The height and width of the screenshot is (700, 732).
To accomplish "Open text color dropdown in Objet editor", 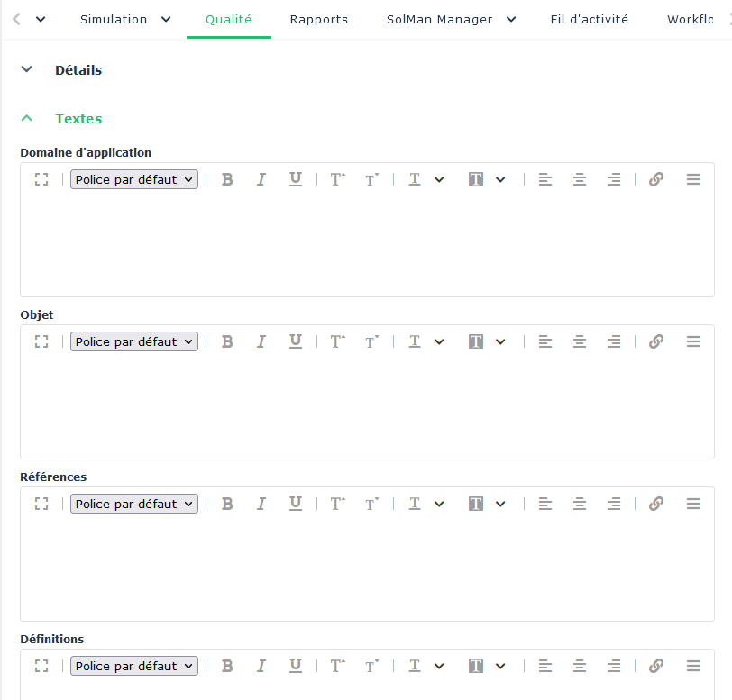I will point(438,341).
